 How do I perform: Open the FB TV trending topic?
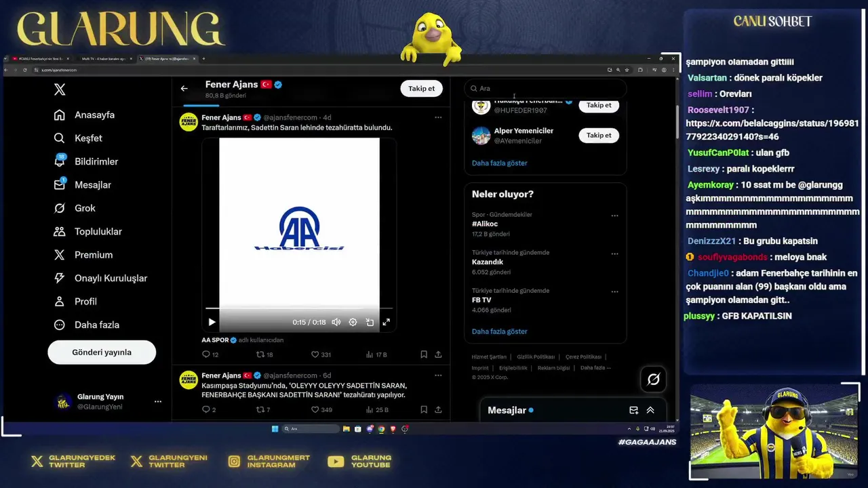[481, 300]
